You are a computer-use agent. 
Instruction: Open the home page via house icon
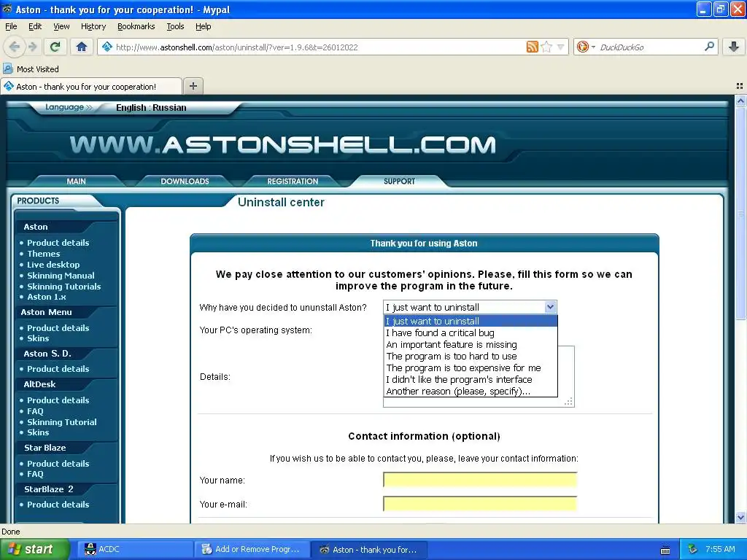coord(82,47)
